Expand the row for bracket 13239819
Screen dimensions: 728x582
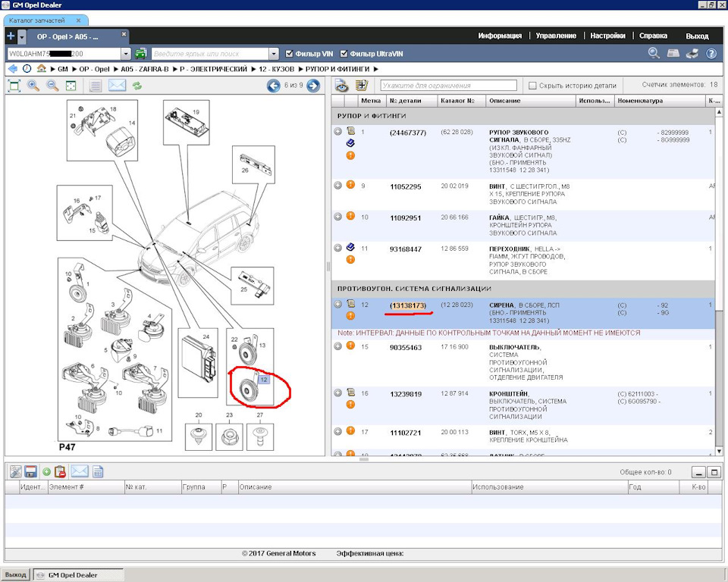[x=338, y=393]
